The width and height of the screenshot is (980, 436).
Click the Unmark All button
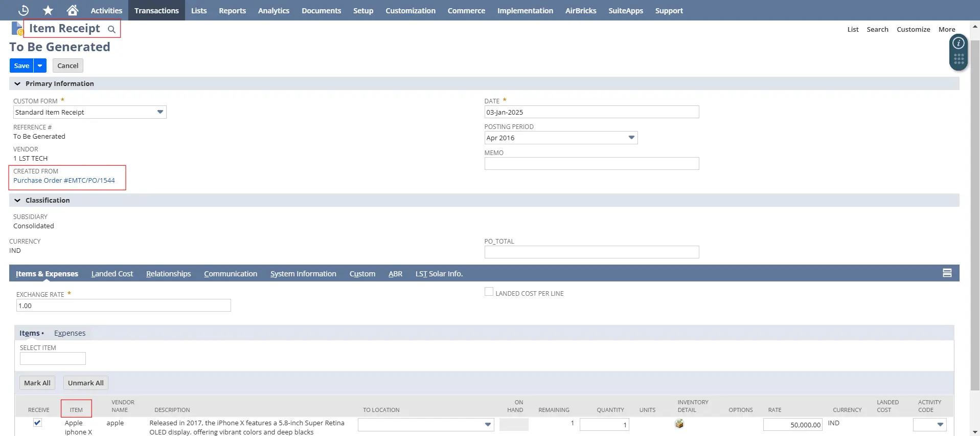86,383
